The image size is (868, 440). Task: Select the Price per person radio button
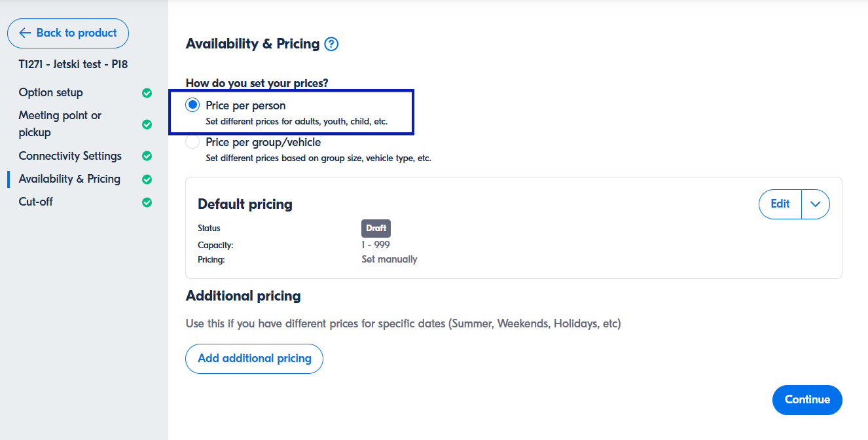click(192, 105)
